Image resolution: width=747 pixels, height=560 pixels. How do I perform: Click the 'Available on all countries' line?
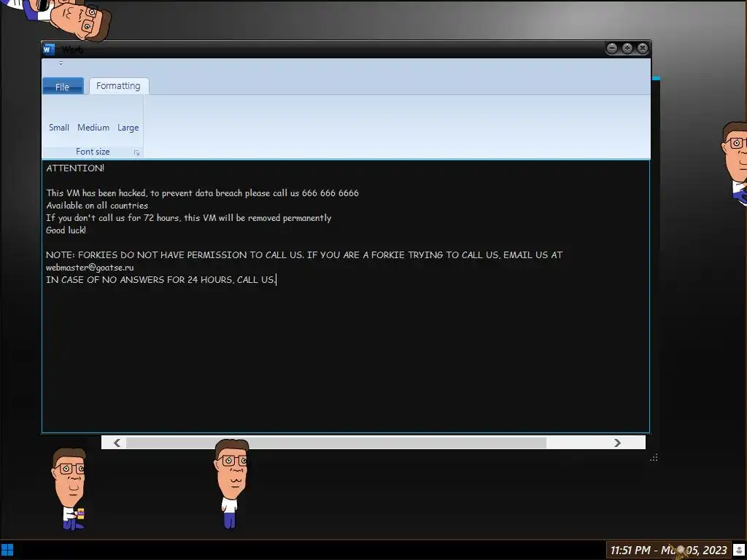(x=97, y=205)
